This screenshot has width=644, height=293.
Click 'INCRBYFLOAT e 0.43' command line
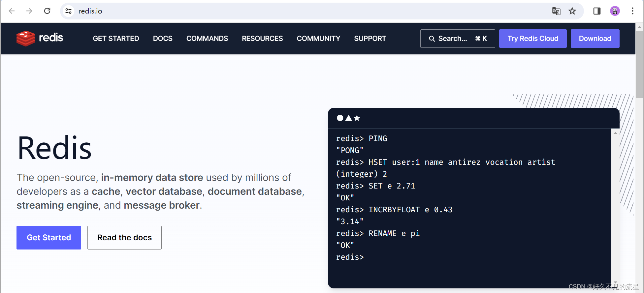click(x=394, y=210)
